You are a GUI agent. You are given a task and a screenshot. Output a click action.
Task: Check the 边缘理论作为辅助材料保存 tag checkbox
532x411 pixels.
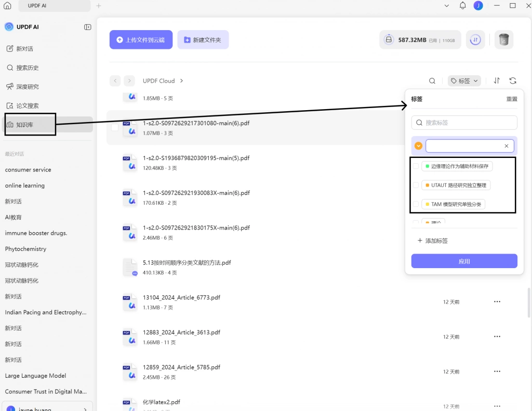pos(416,166)
